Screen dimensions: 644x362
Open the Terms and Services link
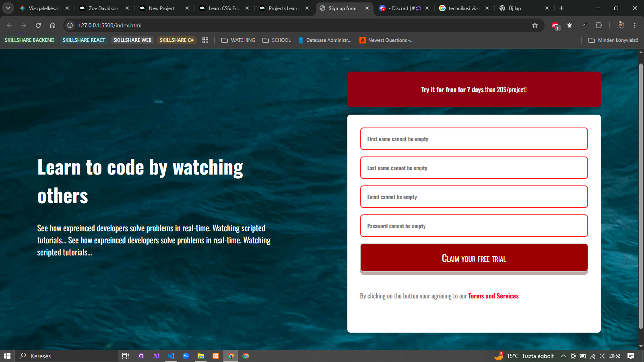pos(493,296)
